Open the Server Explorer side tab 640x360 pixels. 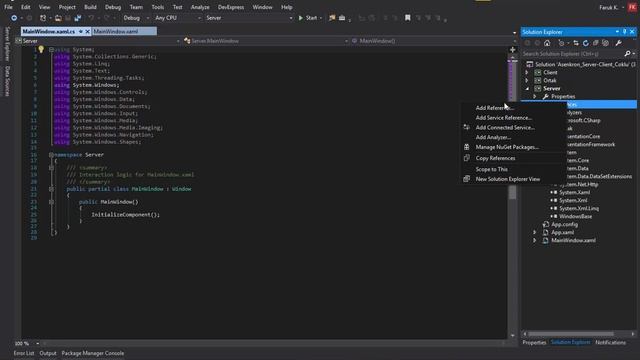pos(7,44)
